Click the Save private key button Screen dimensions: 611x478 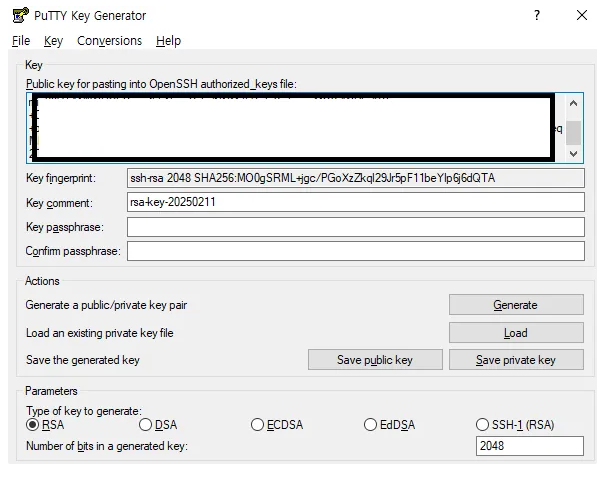[x=516, y=360]
